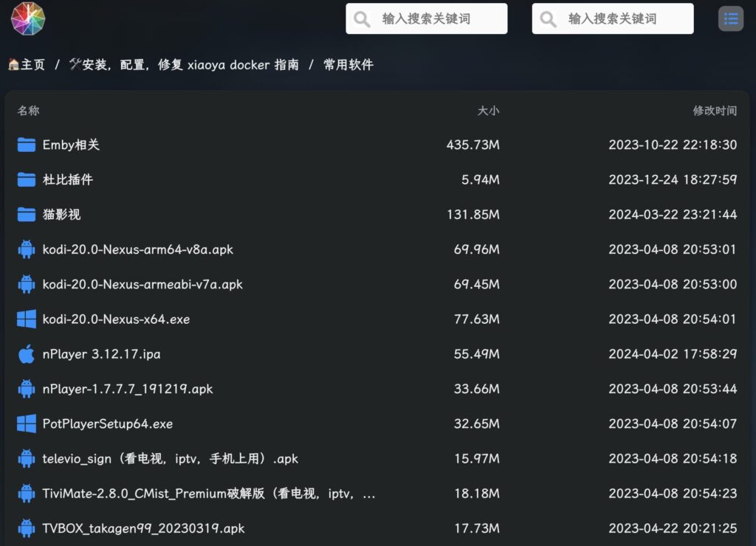Open the TiviMate-2.8.0 Premium apk entry
This screenshot has height=546, width=756.
coord(209,494)
